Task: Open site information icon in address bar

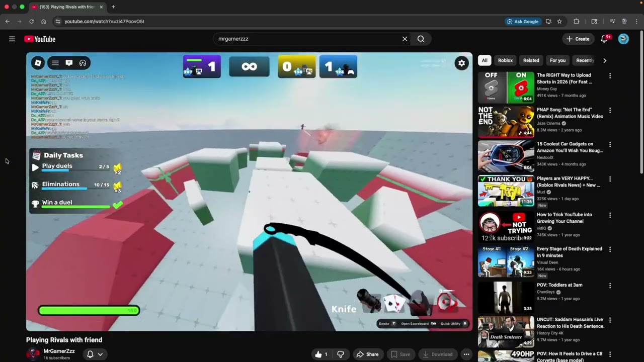Action: 58,21
